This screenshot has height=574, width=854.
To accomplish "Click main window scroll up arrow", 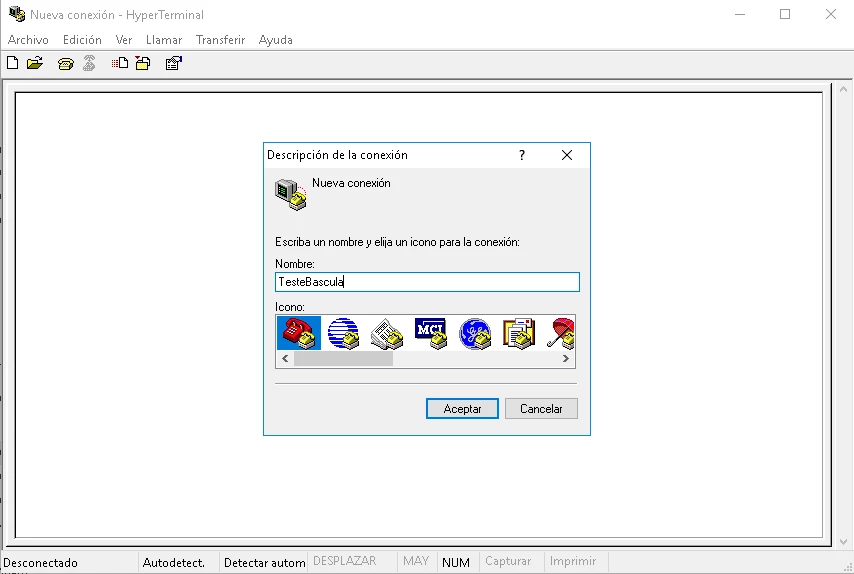I will point(843,89).
